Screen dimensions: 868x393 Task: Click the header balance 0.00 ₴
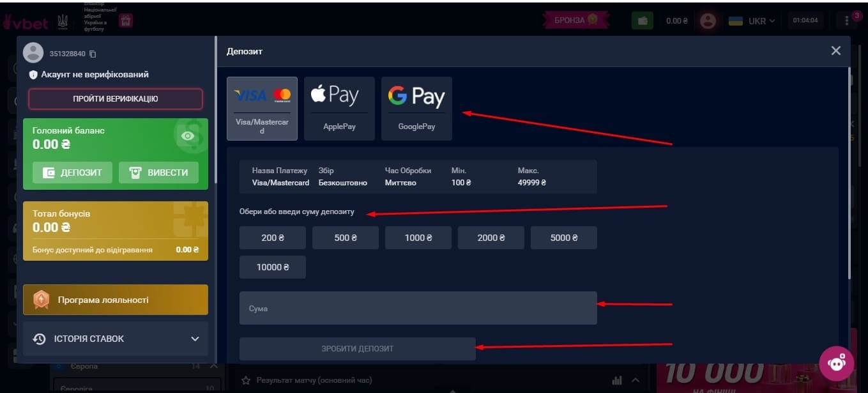click(677, 20)
